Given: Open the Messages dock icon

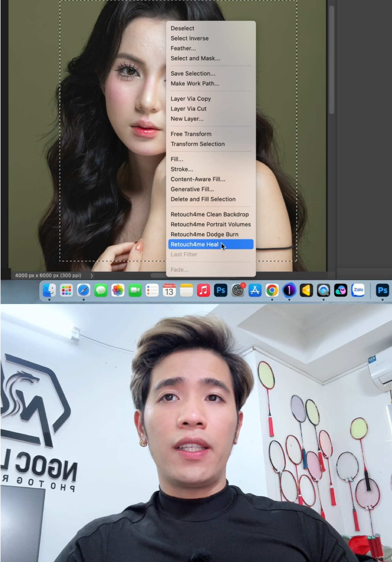Looking at the screenshot, I should [x=101, y=290].
